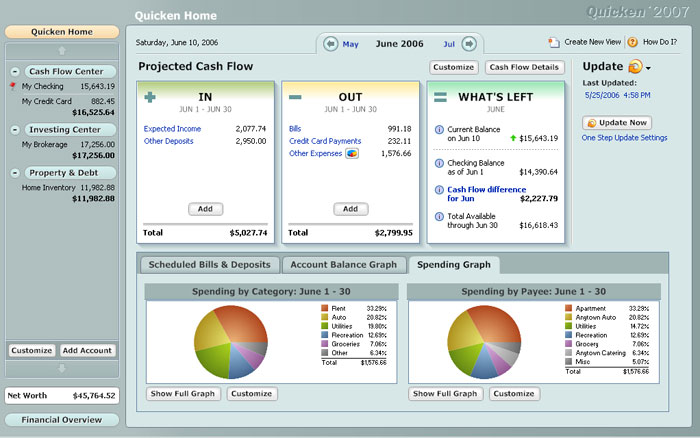Click Recreation swatch in category legend
Image resolution: width=700 pixels, height=438 pixels.
pos(325,335)
